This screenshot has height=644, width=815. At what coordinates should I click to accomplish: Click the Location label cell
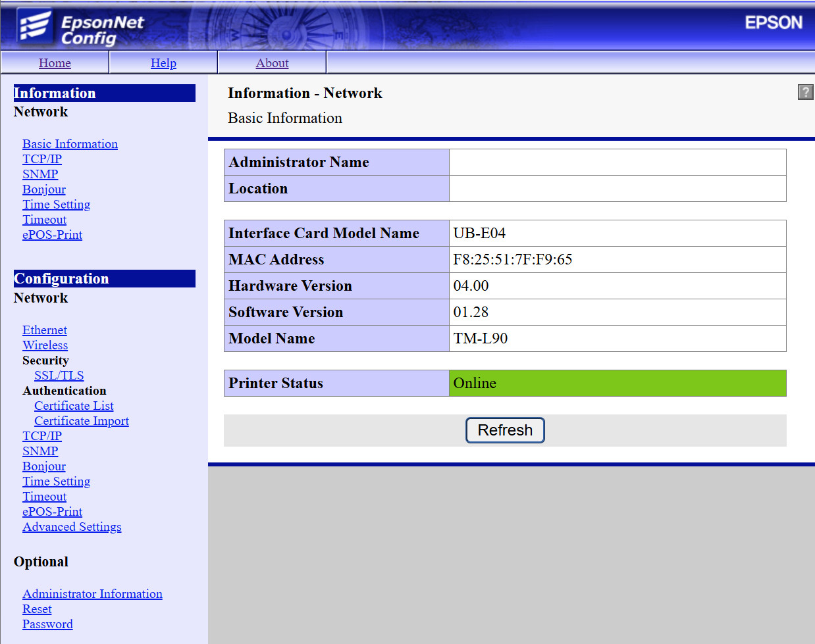point(337,189)
